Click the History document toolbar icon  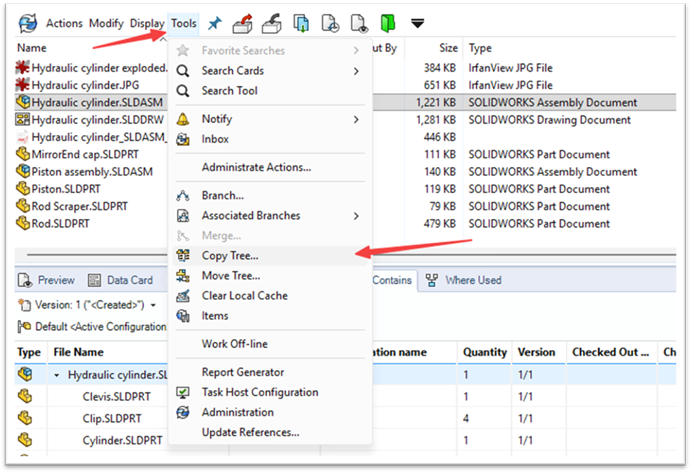click(330, 23)
